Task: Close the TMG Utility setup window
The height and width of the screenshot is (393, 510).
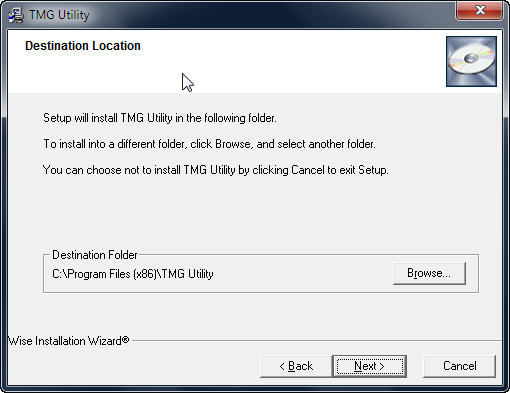Action: pyautogui.click(x=480, y=10)
